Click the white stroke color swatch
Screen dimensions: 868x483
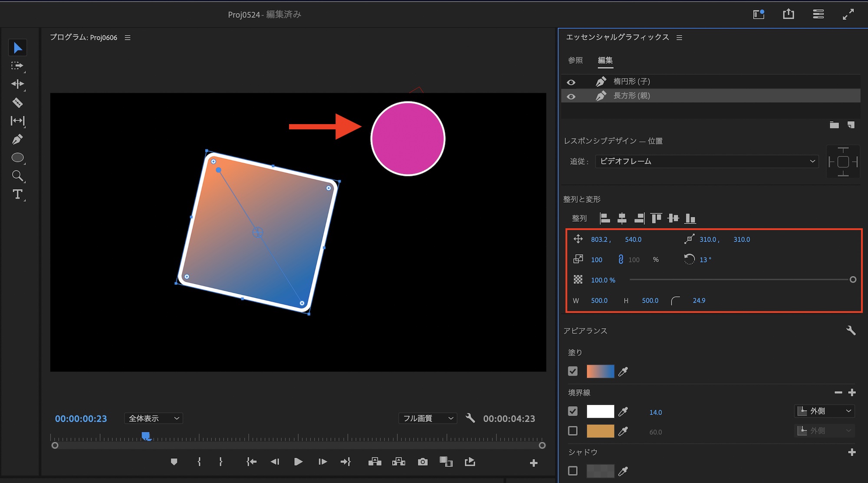[x=600, y=411]
